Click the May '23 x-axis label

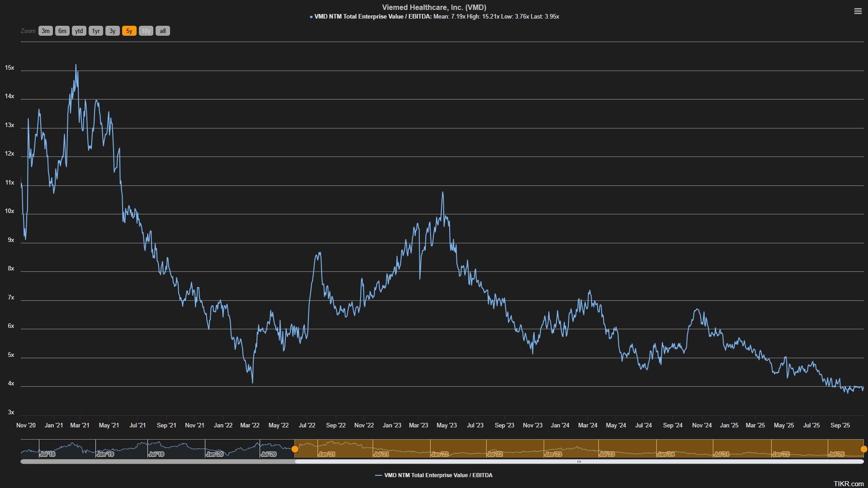pyautogui.click(x=446, y=426)
